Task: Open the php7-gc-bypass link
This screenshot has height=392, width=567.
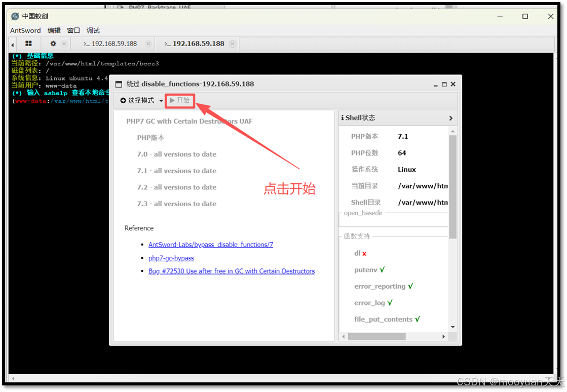Action: pyautogui.click(x=171, y=258)
